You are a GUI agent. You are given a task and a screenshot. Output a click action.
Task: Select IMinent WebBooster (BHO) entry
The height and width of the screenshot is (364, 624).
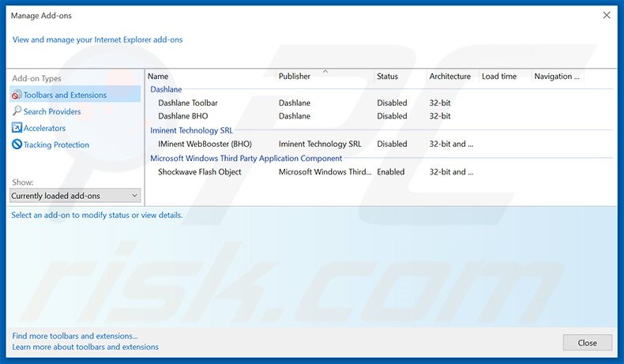click(205, 144)
